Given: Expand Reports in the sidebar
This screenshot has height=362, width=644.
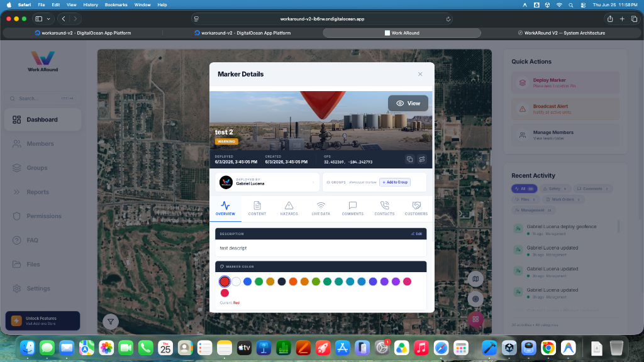Looking at the screenshot, I should pyautogui.click(x=43, y=192).
